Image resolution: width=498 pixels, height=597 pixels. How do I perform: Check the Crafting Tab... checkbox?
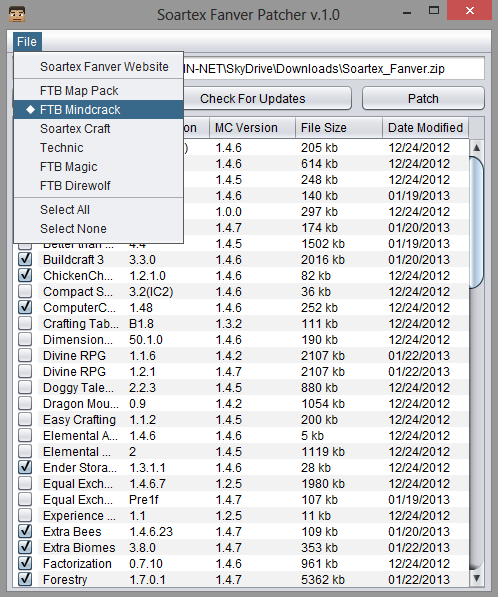[25, 323]
